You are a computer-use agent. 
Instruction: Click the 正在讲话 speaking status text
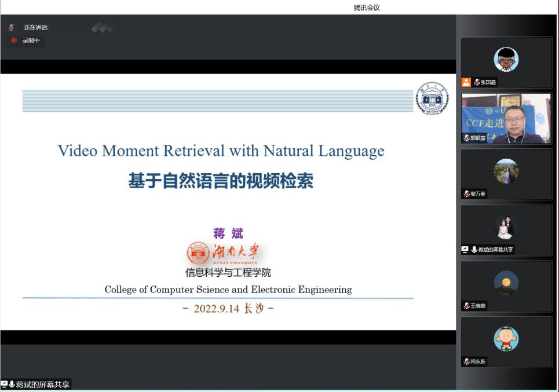(36, 27)
